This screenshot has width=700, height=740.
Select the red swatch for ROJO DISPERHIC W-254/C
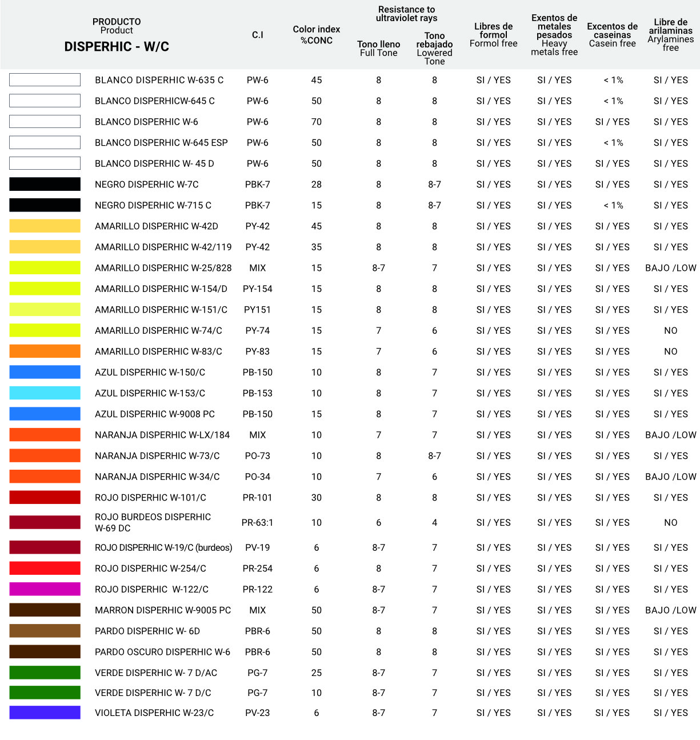[45, 569]
